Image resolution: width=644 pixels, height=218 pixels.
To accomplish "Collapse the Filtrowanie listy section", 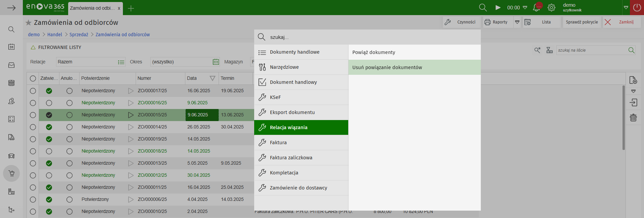I will pos(33,48).
